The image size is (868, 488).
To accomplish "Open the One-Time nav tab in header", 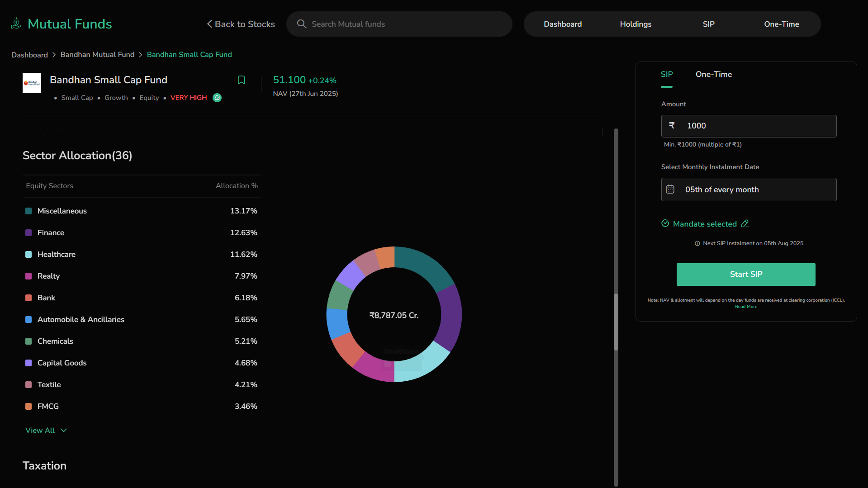I will point(782,24).
